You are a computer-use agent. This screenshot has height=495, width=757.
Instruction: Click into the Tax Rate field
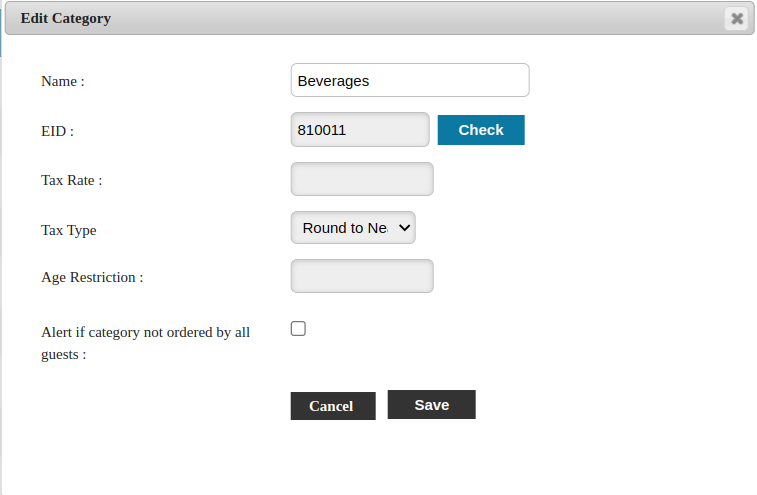361,179
